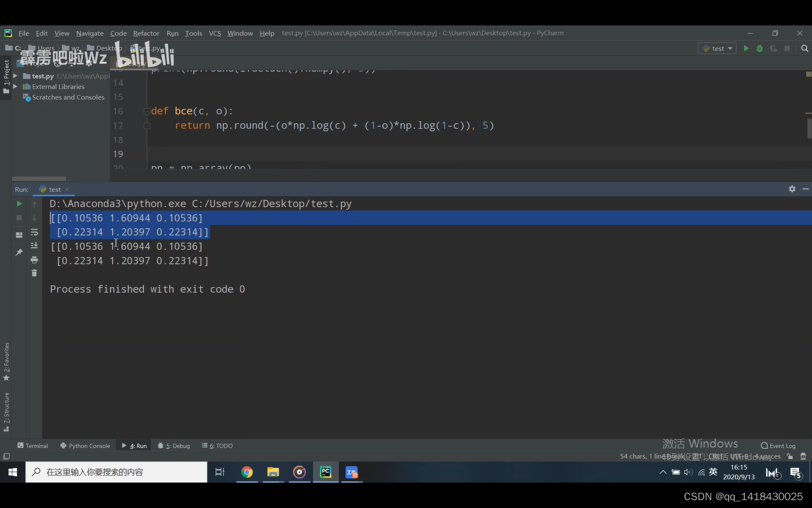
Task: Click the Print icon in Run panel
Action: click(x=34, y=260)
